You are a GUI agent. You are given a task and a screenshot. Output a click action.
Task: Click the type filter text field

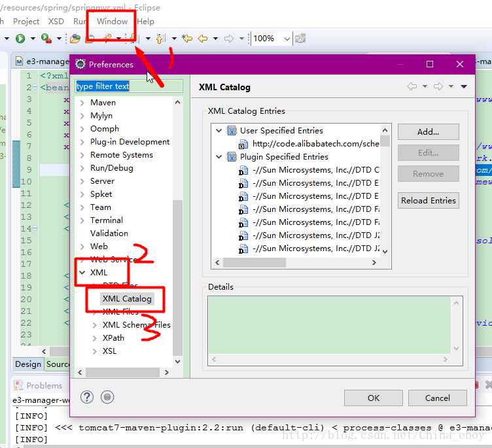coord(129,86)
